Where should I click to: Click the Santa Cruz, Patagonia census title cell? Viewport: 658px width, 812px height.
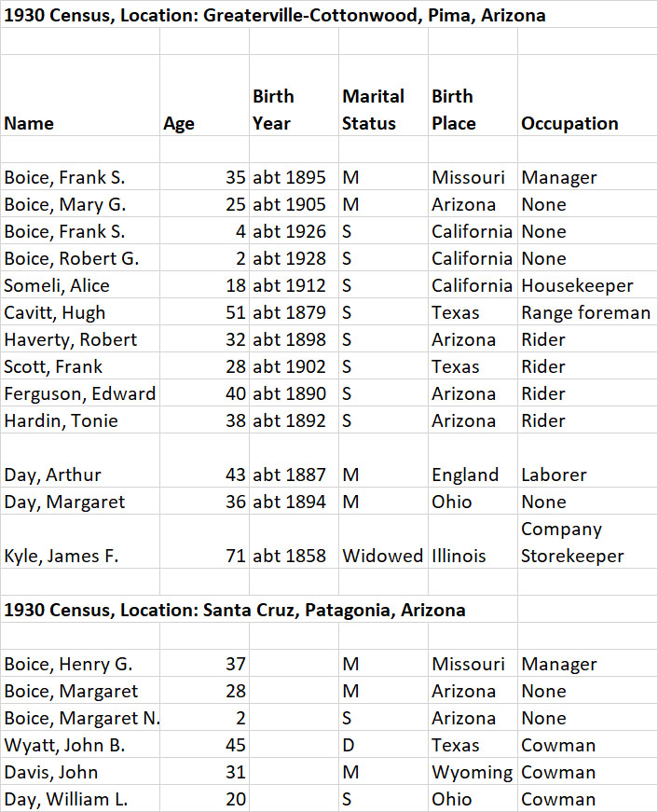tap(235, 611)
